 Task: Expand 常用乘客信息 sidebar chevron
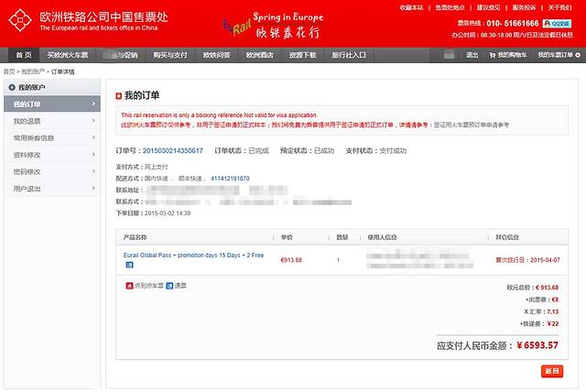point(92,138)
